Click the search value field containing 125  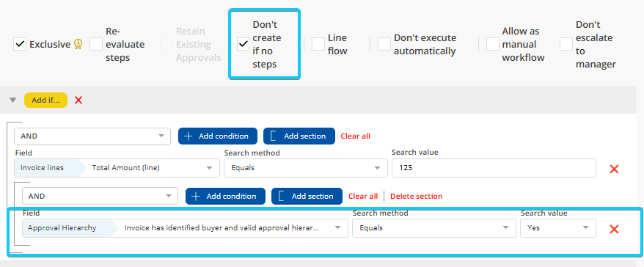coord(494,167)
